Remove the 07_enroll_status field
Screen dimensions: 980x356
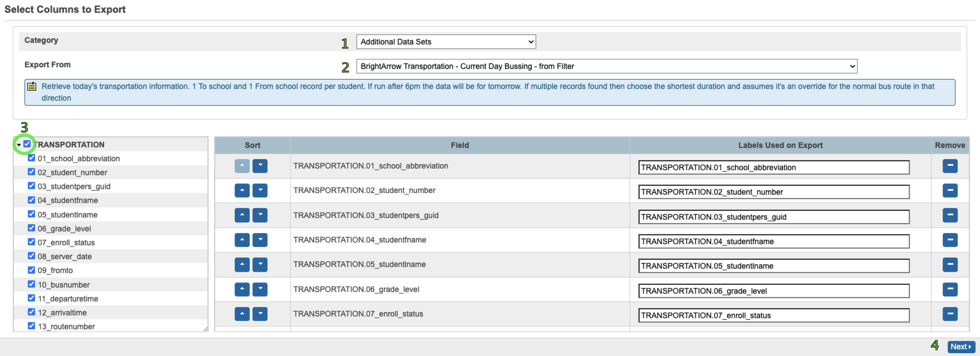(950, 314)
